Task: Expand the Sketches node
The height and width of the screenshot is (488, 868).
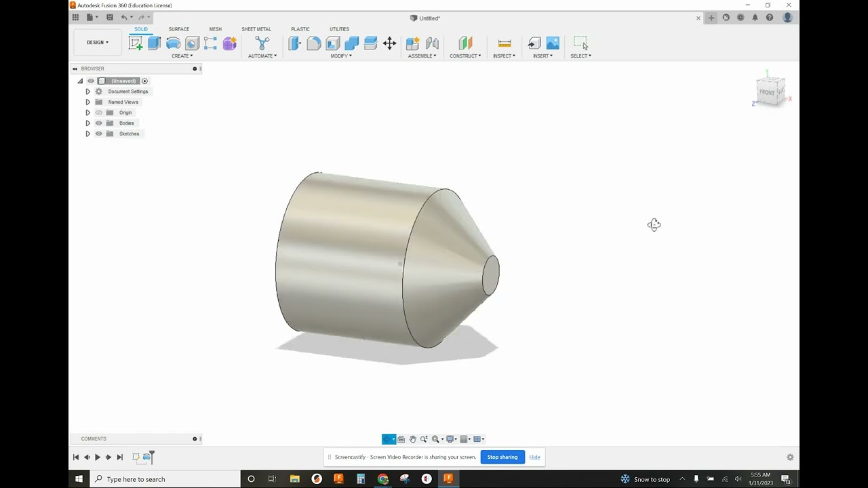Action: coord(87,134)
